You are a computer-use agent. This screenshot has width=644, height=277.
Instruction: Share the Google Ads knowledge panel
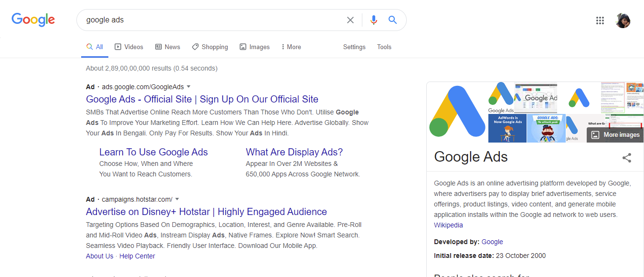627,158
